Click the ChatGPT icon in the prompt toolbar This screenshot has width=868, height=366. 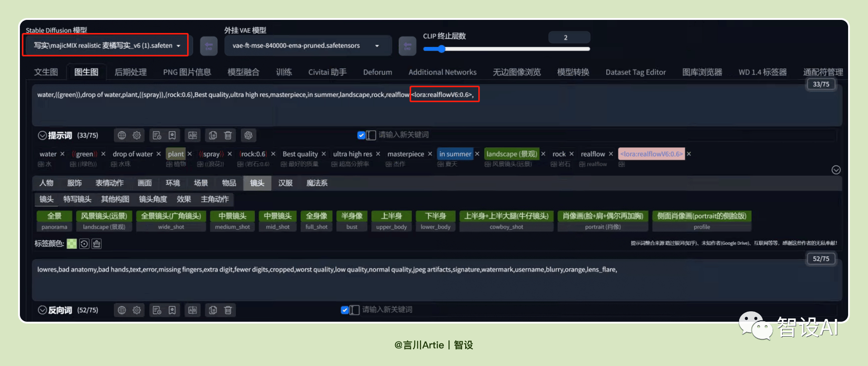point(248,135)
